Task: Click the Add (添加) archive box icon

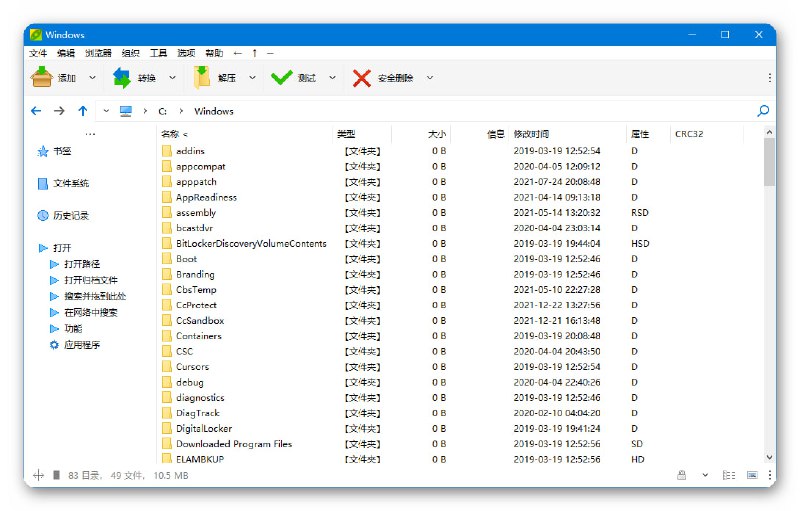Action: pos(41,78)
